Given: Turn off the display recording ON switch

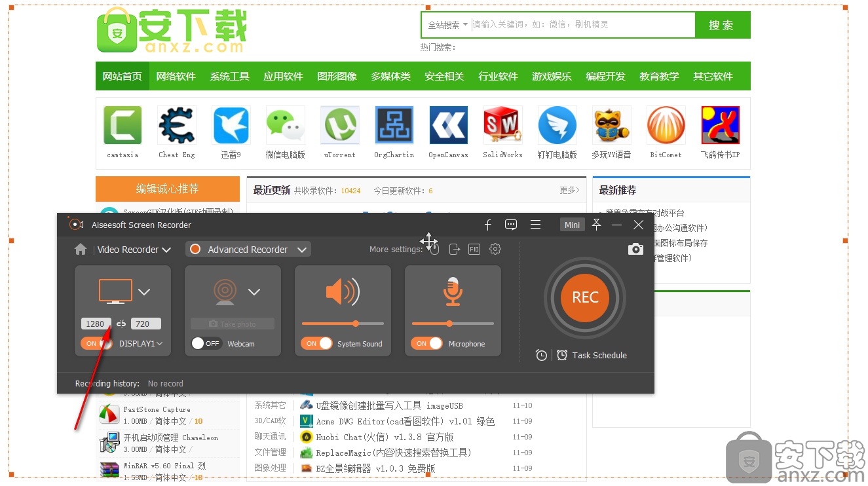Looking at the screenshot, I should [96, 343].
